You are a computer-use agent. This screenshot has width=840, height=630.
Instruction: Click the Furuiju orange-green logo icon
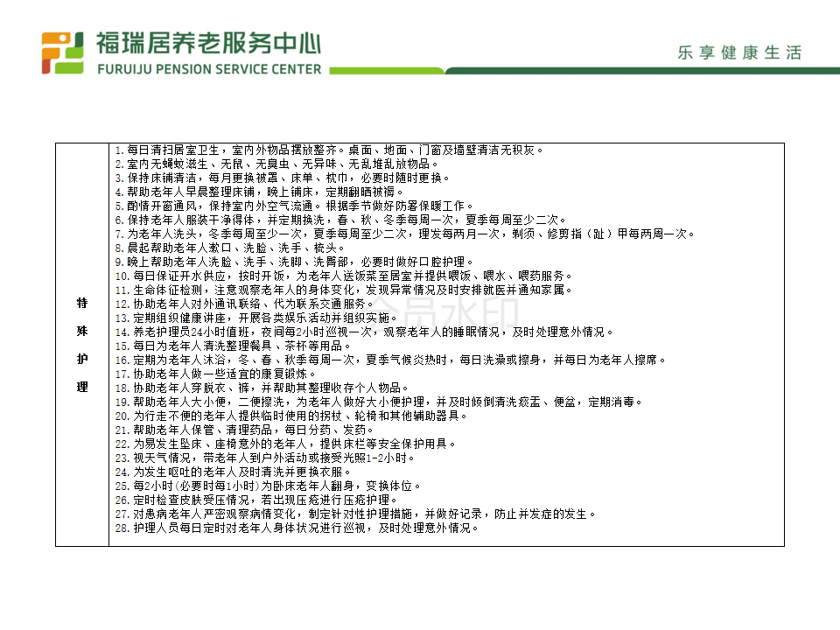coord(63,53)
